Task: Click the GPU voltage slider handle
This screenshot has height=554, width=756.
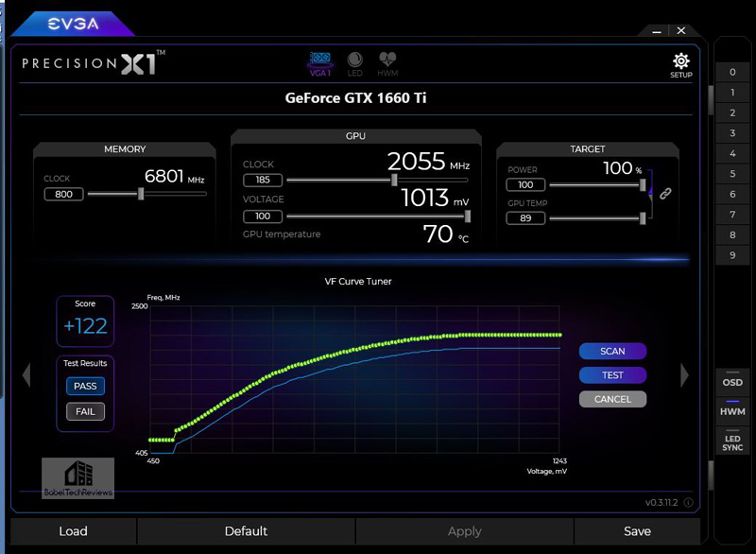Action: pos(467,216)
